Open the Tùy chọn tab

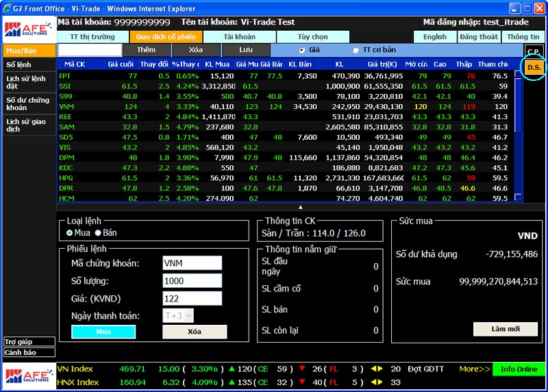(313, 37)
